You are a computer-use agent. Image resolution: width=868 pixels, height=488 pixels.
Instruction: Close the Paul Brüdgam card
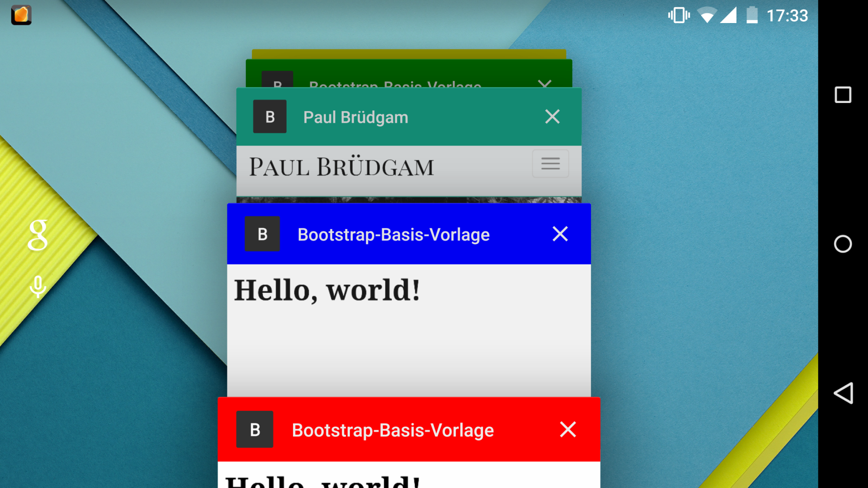(x=552, y=117)
